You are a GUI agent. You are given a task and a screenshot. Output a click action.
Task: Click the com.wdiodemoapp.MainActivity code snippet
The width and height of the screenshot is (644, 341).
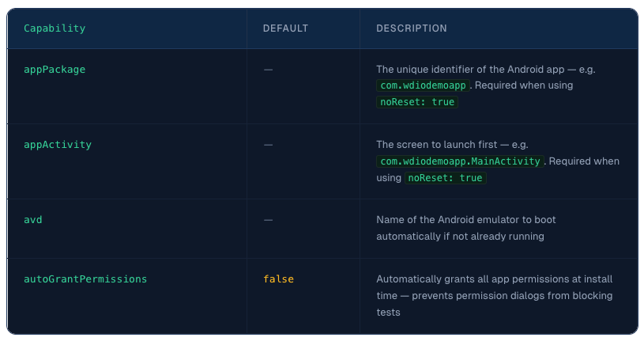click(460, 161)
